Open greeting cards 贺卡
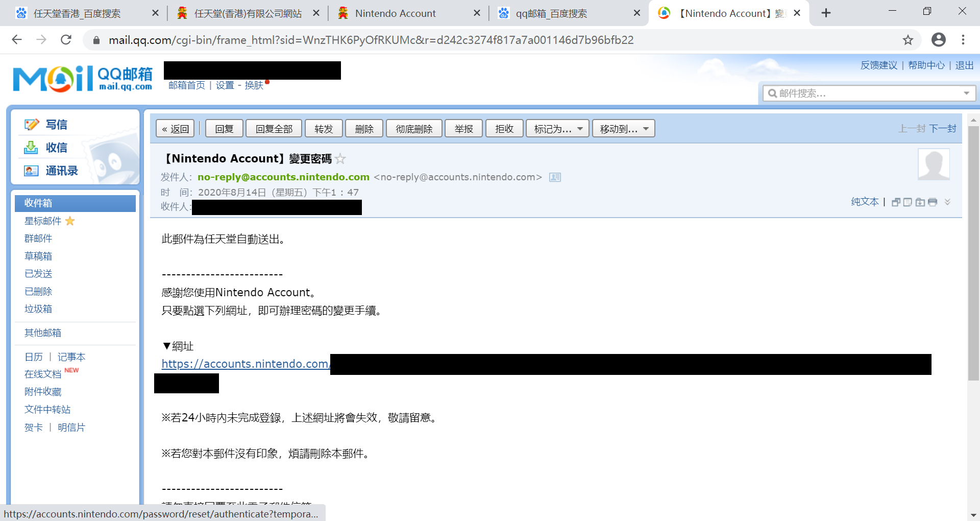 [x=34, y=428]
